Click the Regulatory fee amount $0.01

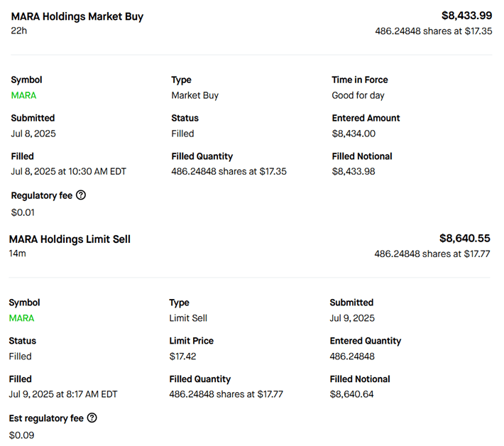pos(23,212)
